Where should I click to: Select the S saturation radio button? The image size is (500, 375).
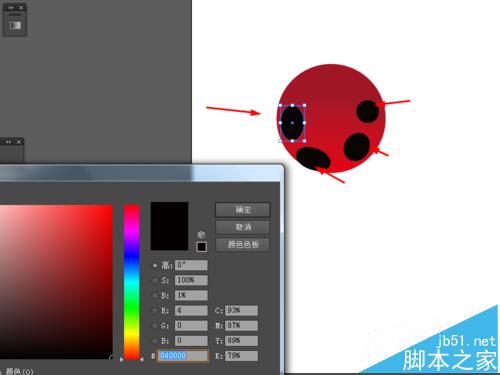tap(155, 280)
